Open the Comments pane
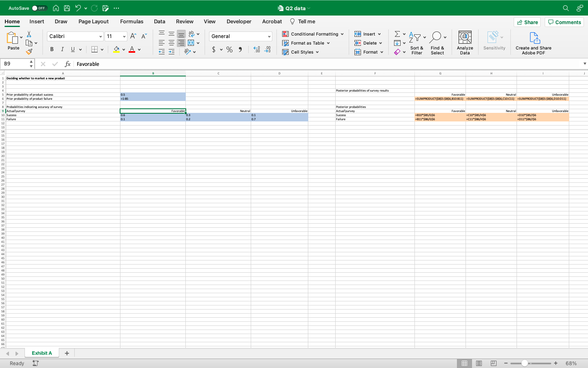The image size is (588, 368). coord(564,22)
